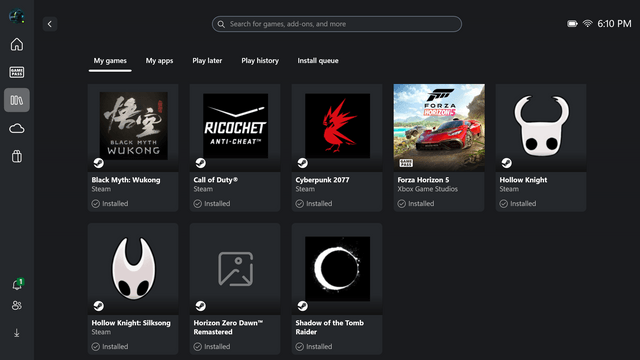Select the Hollow Knight title under the fifth cover
This screenshot has width=640, height=360.
tap(523, 180)
